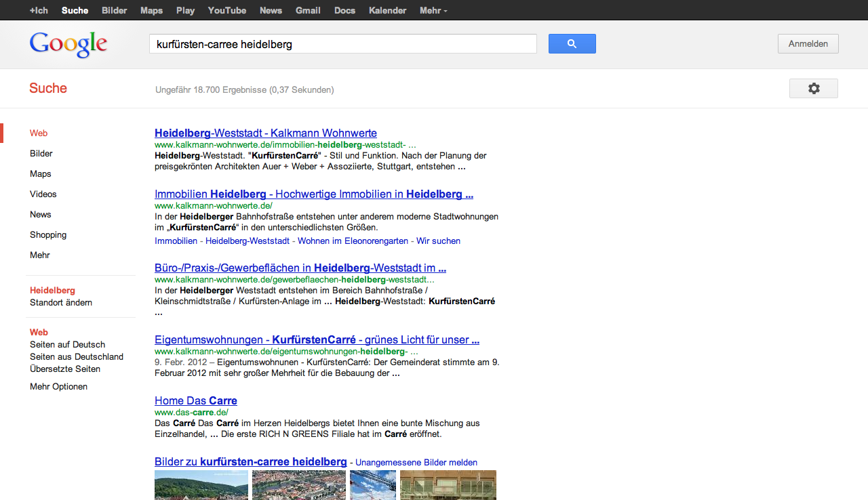
Task: Switch to Videos results in sidebar
Action: (43, 194)
